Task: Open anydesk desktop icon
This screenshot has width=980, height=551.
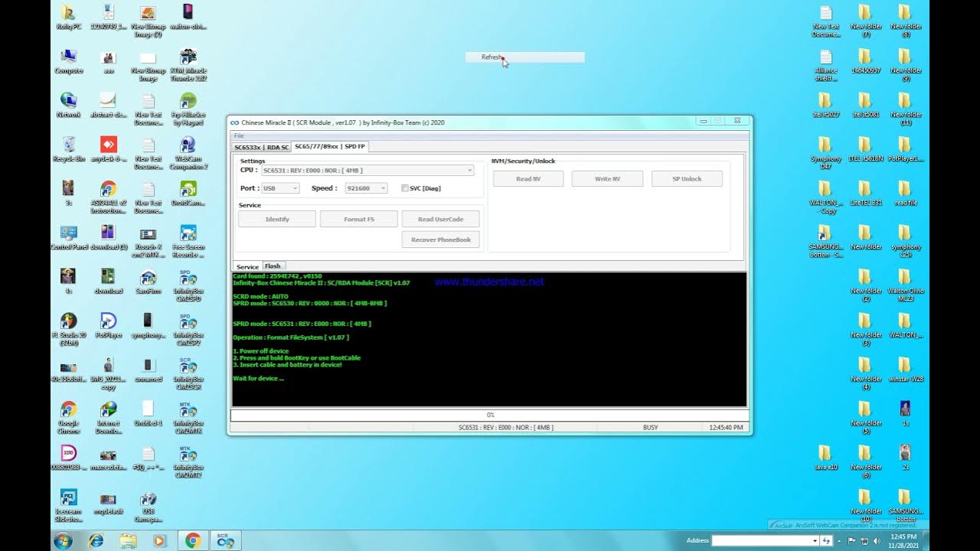Action: click(x=108, y=148)
